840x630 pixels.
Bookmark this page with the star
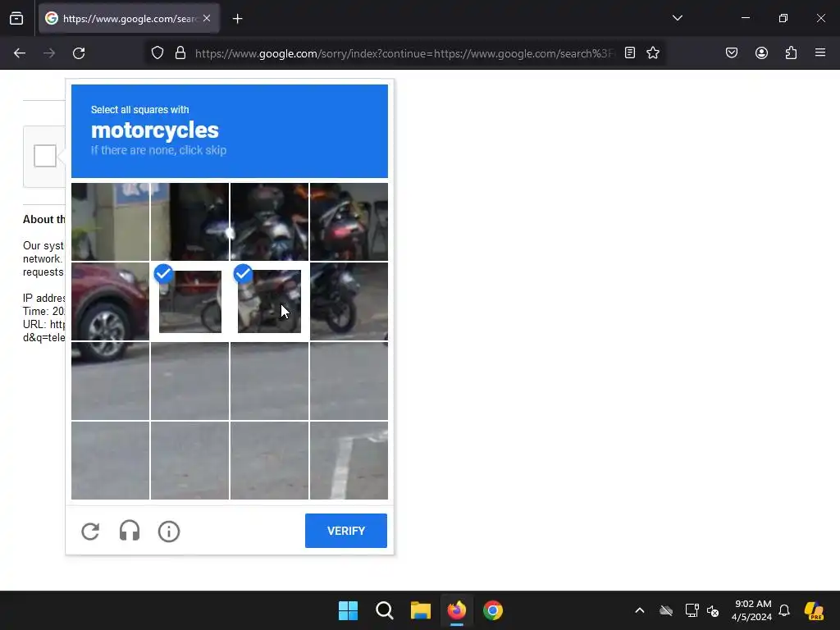652,53
